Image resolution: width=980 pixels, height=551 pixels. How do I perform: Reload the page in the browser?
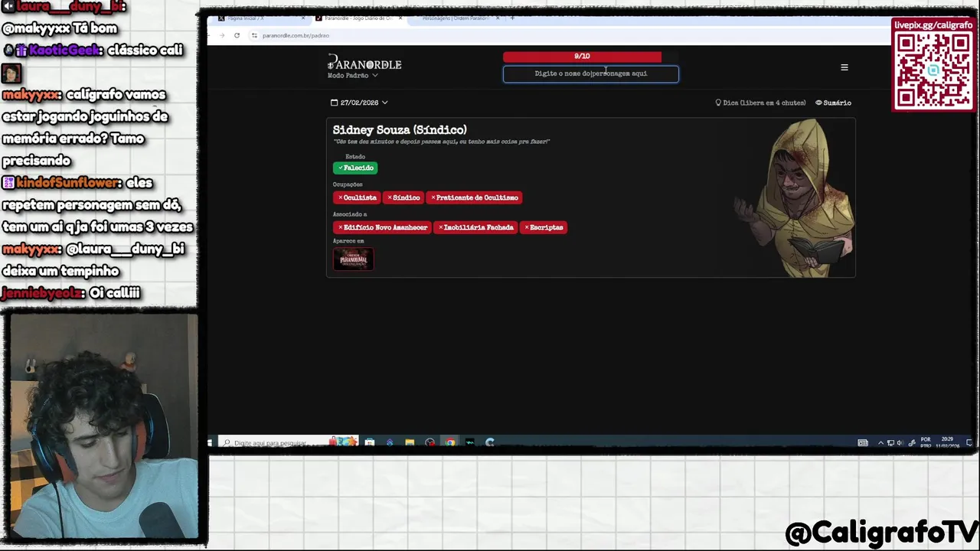tap(237, 35)
